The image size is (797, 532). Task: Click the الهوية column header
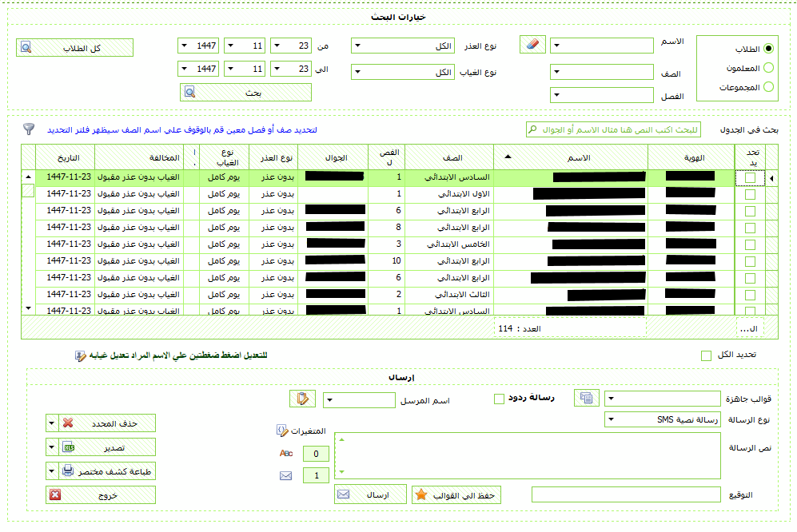click(691, 157)
